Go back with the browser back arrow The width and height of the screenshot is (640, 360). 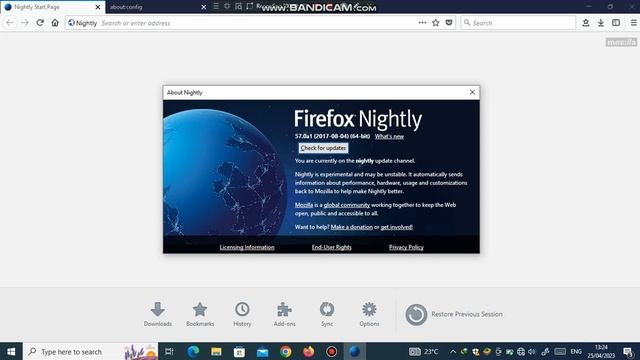pos(10,23)
